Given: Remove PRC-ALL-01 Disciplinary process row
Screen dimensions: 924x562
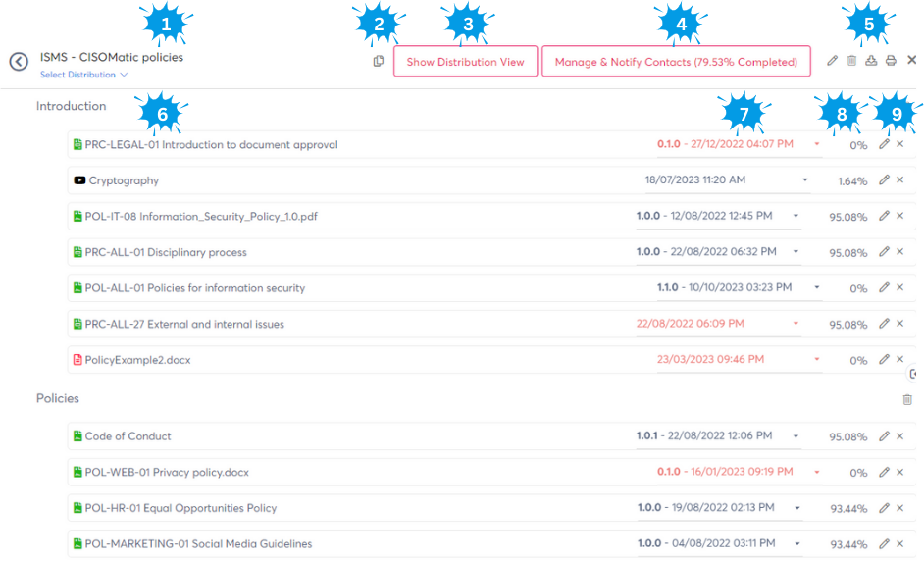Looking at the screenshot, I should tap(899, 251).
